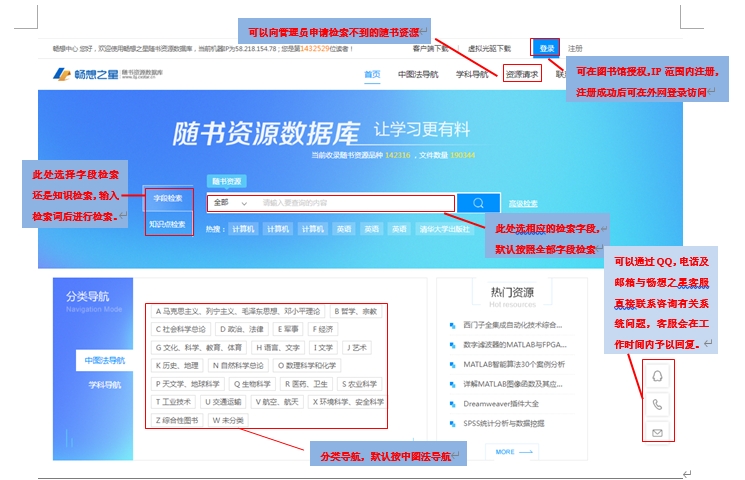This screenshot has width=745, height=480.
Task: Open category O 数理科学和化学
Action: coord(307,365)
